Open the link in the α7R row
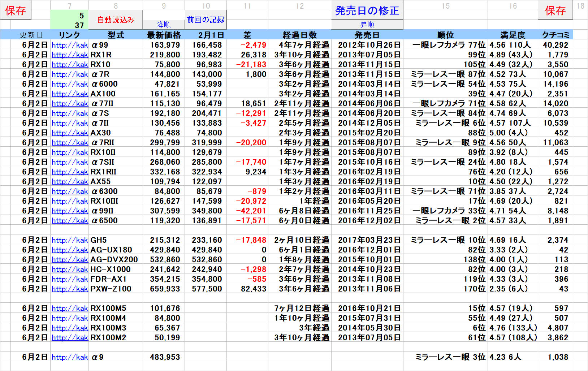 tap(70, 74)
